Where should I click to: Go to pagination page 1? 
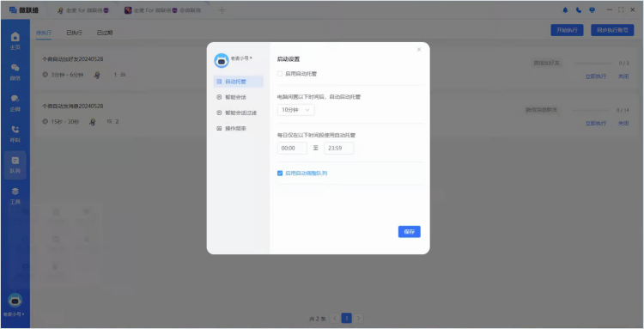click(x=347, y=319)
